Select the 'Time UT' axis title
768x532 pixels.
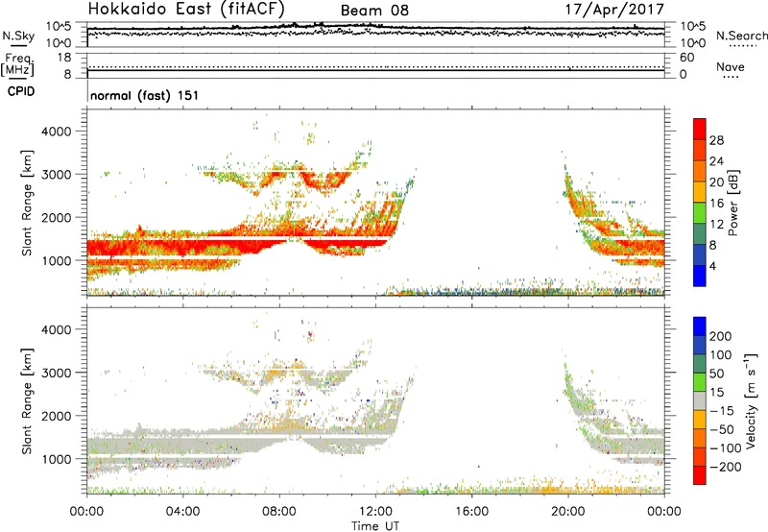375,526
